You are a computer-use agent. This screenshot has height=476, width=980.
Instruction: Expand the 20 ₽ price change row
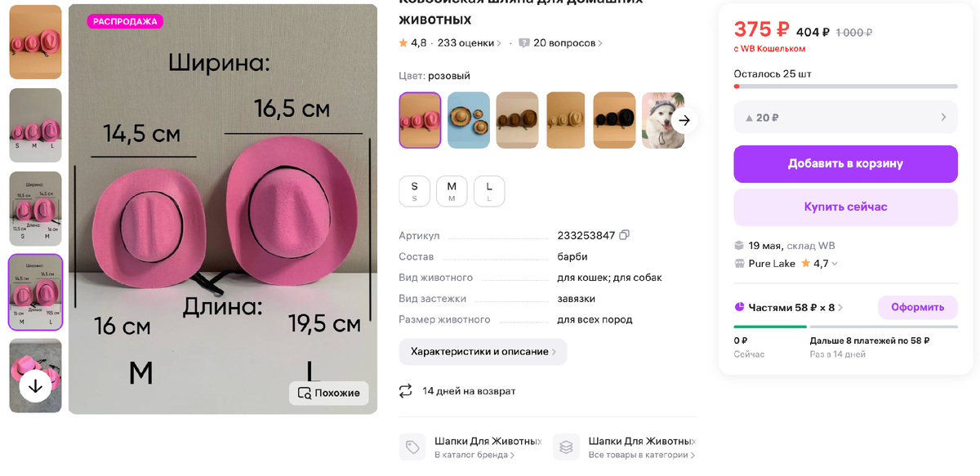[x=845, y=118]
